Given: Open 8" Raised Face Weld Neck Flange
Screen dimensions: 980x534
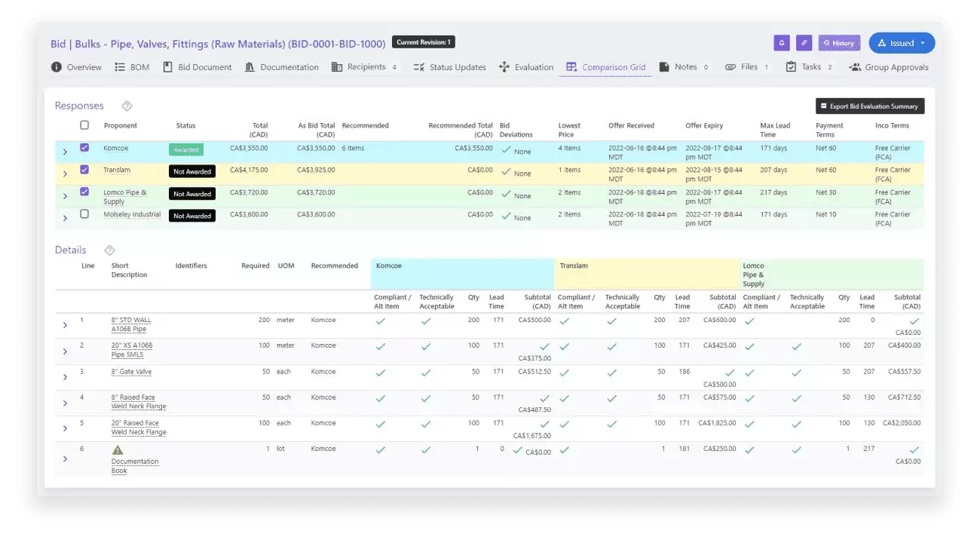Looking at the screenshot, I should coord(139,402).
